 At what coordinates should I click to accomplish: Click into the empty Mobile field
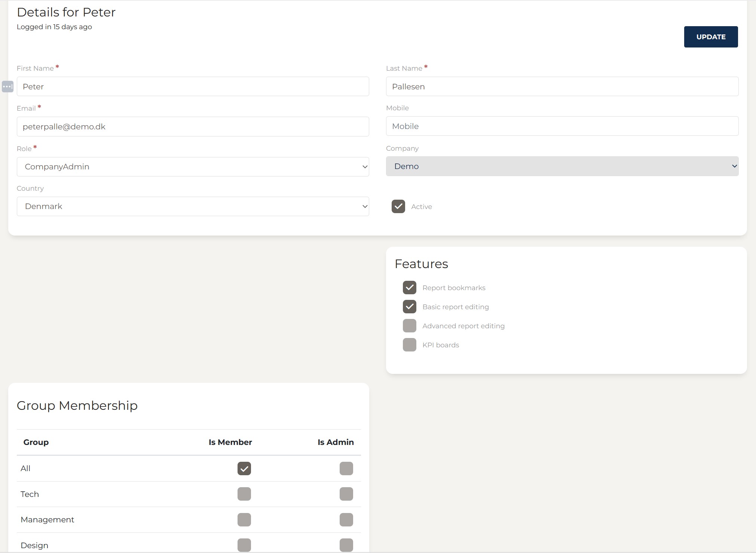tap(562, 126)
